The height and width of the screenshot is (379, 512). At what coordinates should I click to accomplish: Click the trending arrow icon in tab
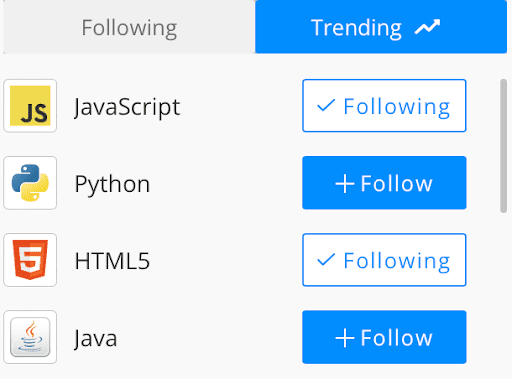427,27
